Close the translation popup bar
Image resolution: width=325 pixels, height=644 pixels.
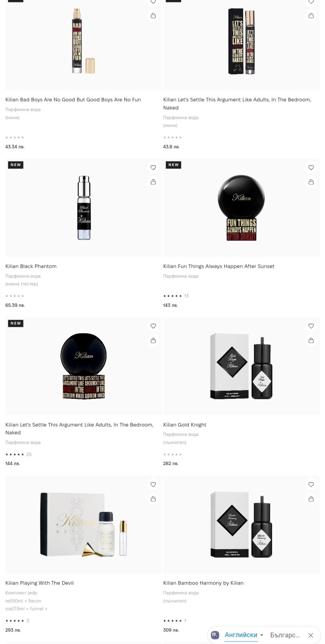(x=311, y=635)
